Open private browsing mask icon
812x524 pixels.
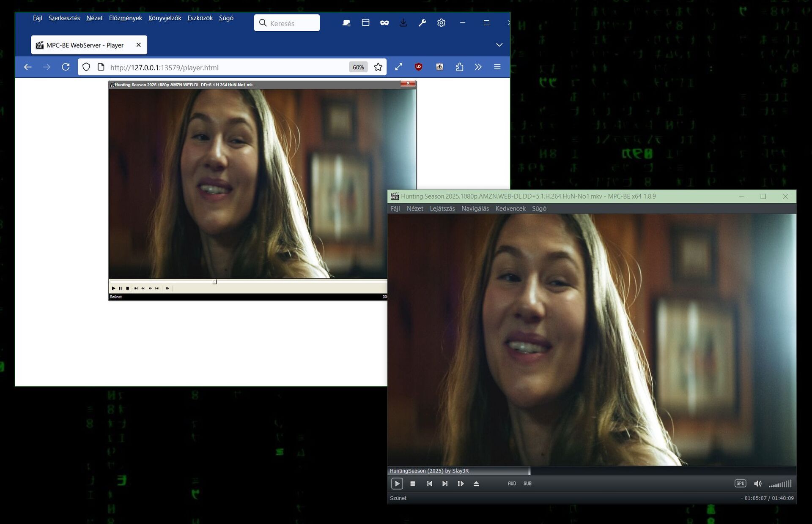(384, 23)
